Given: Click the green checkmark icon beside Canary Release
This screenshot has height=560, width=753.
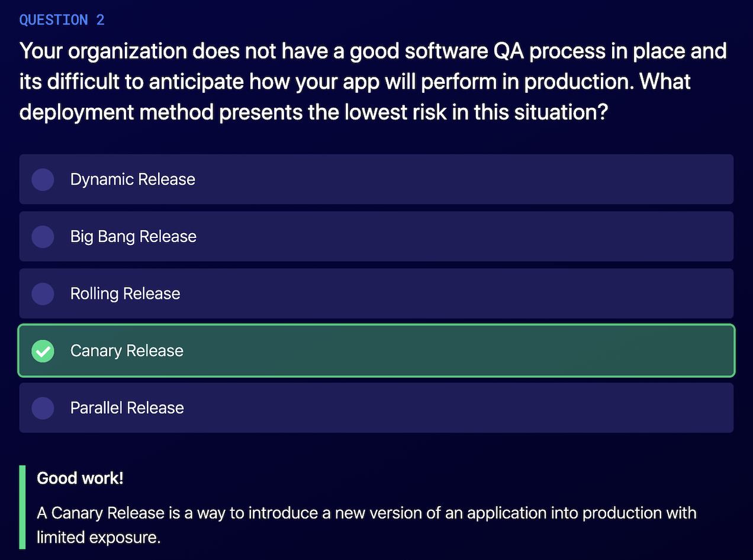Looking at the screenshot, I should (43, 351).
